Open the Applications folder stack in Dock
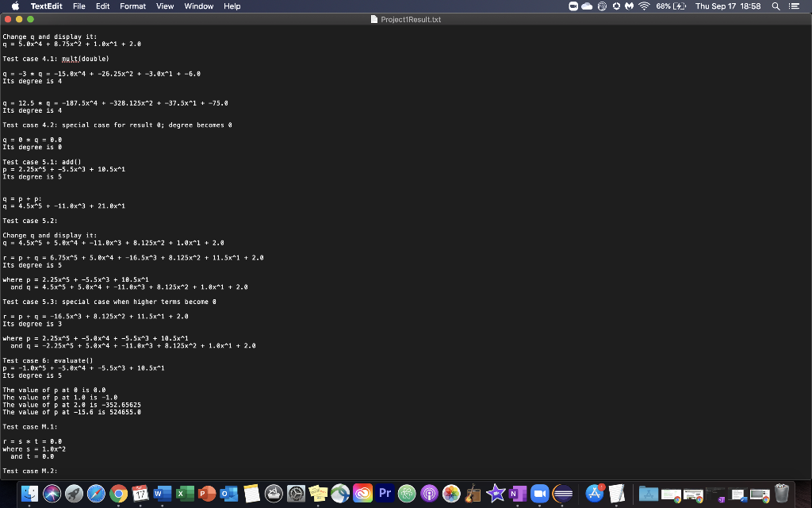This screenshot has width=812, height=508. tap(649, 494)
